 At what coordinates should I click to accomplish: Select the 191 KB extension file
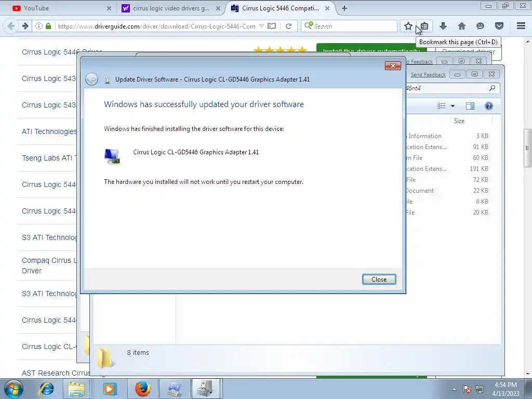448,169
